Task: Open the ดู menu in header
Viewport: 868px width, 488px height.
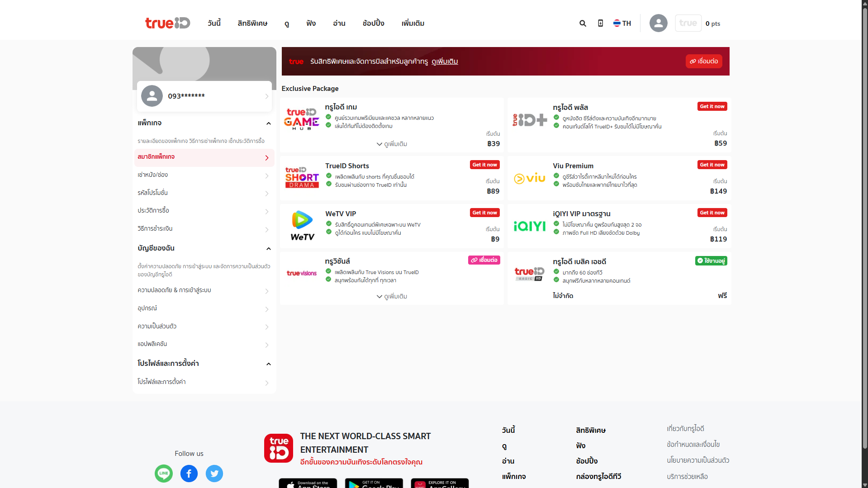Action: coord(287,23)
